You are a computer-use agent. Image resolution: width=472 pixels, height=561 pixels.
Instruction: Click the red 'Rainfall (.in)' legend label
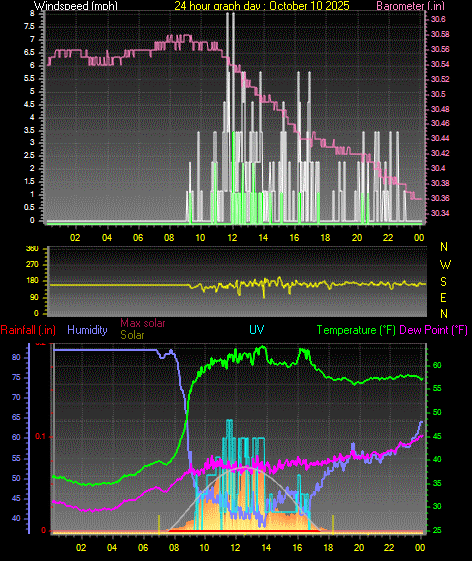point(28,330)
